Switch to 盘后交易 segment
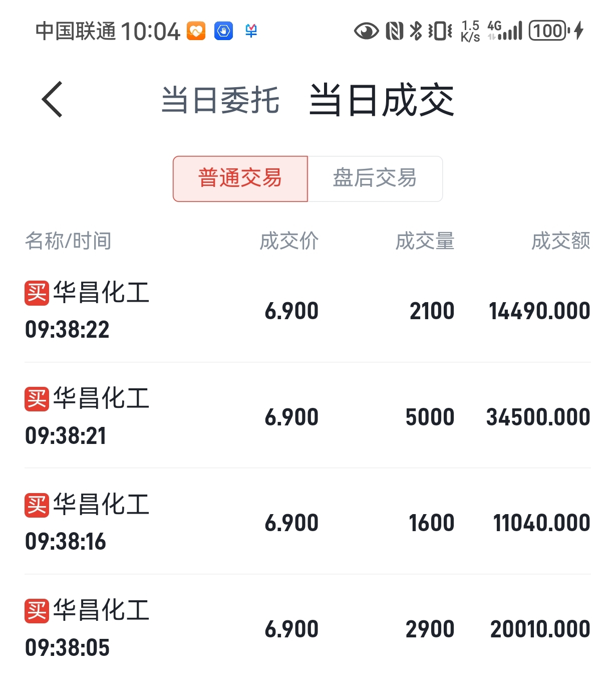Screen dimensions: 615x700 click(375, 179)
